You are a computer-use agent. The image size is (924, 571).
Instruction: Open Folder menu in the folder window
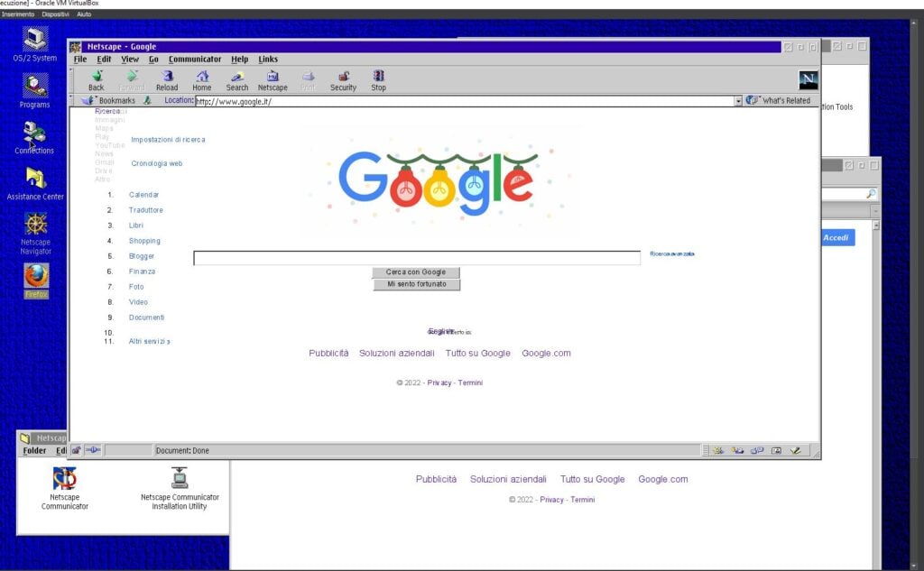coord(35,450)
